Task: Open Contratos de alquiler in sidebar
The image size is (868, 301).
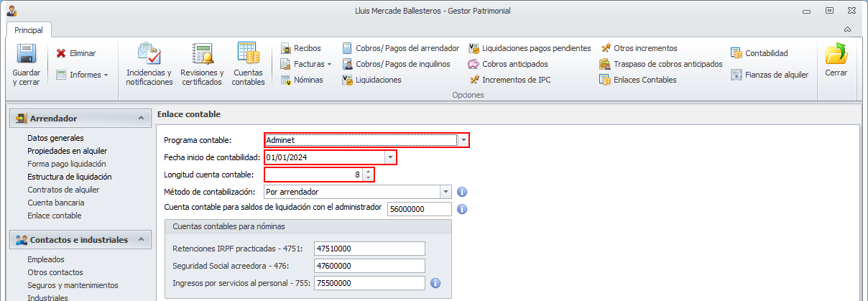Action: click(63, 190)
